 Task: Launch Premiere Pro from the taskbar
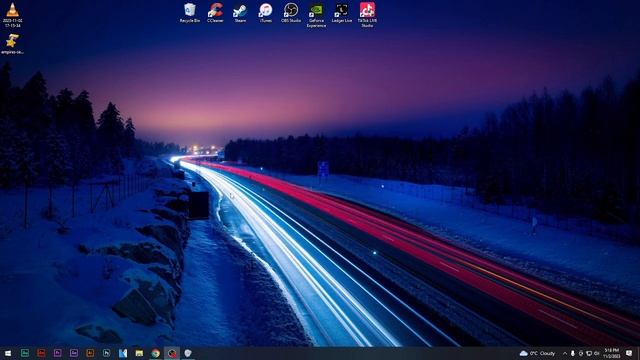pos(58,353)
